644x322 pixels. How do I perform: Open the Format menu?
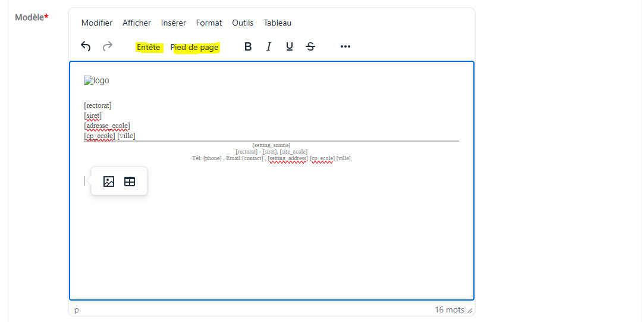tap(209, 23)
